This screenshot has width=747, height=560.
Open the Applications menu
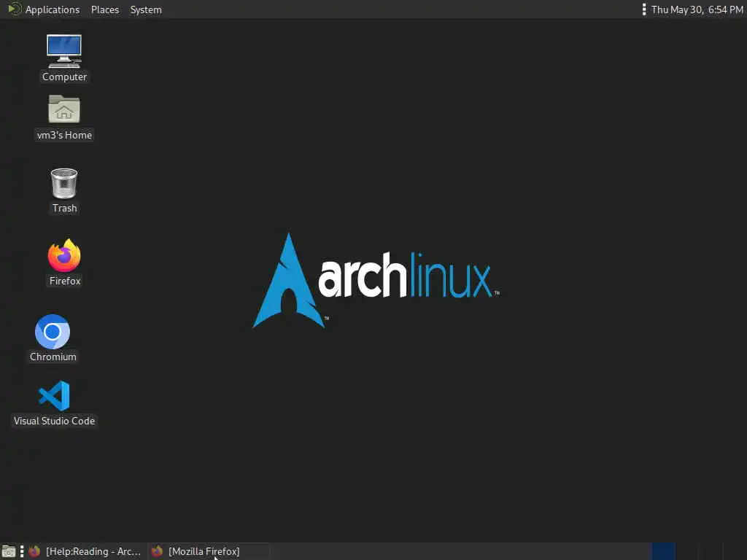click(44, 9)
